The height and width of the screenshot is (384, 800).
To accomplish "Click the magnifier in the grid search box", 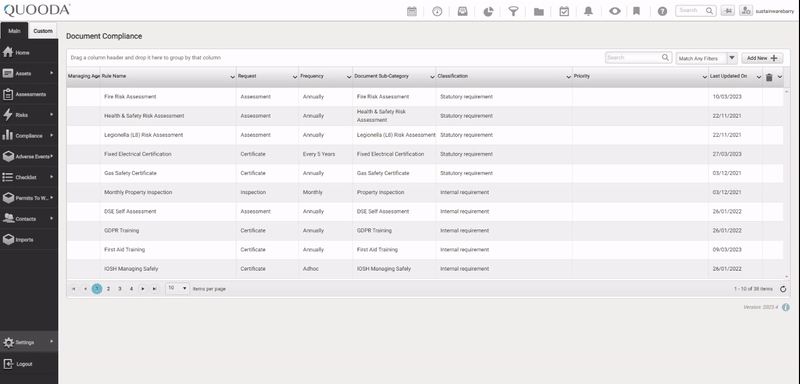I will point(665,58).
